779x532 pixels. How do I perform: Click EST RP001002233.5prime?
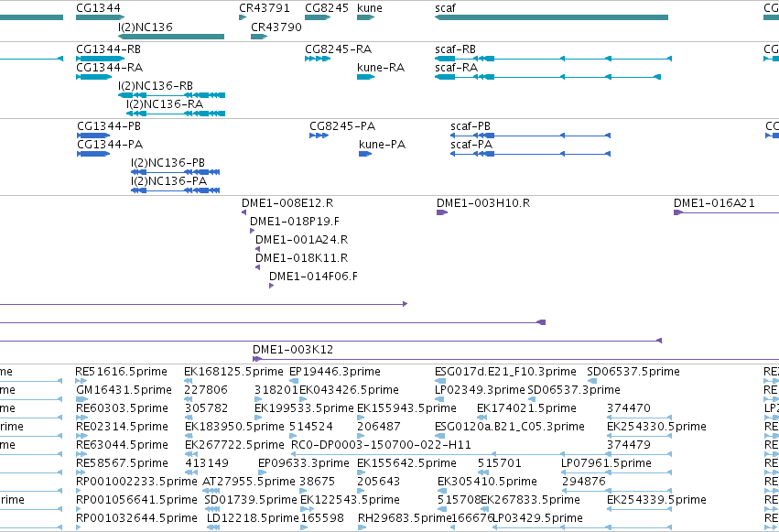136,482
